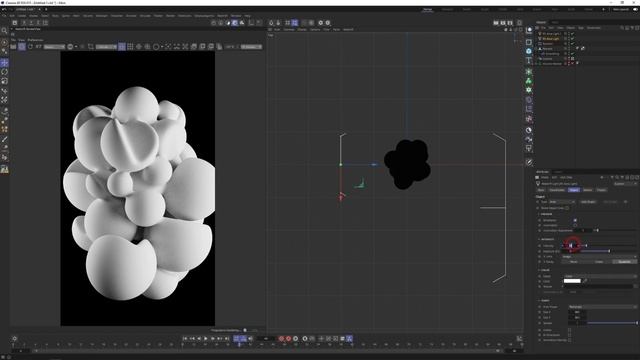
Task: Click the green gear effector icon
Action: pyautogui.click(x=529, y=90)
